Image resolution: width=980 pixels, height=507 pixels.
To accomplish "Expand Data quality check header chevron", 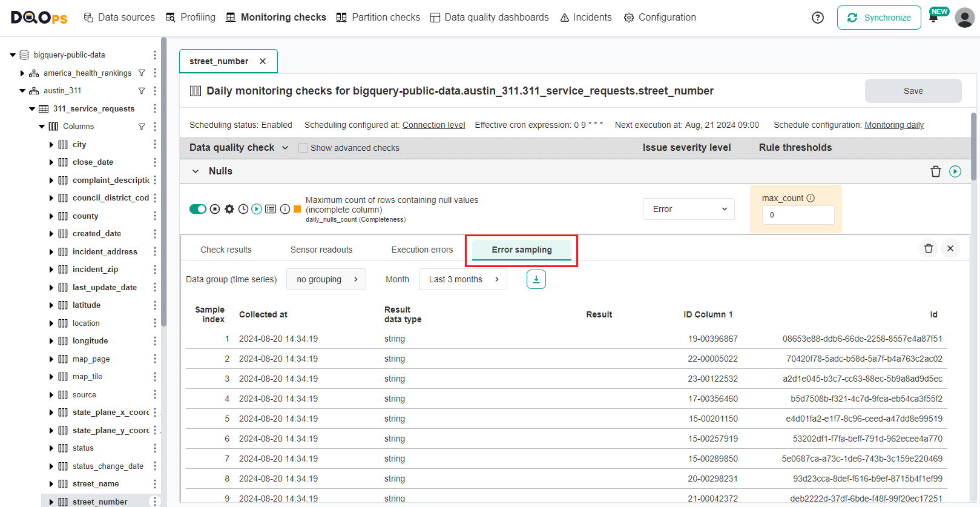I will [285, 148].
